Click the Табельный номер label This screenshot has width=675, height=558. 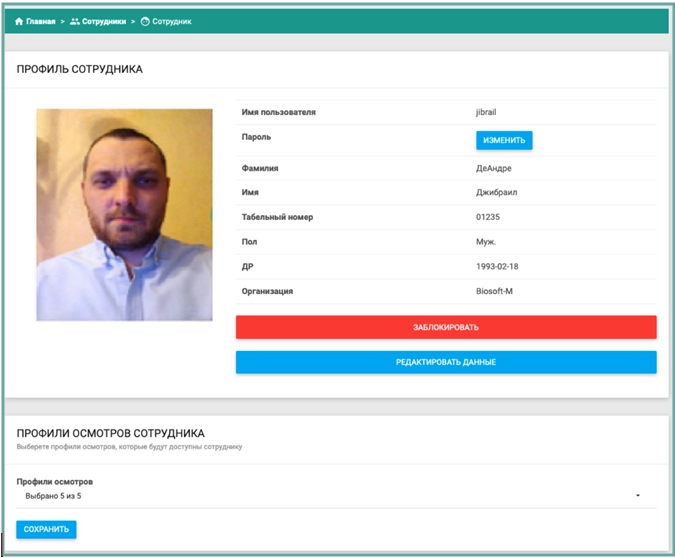pos(277,217)
